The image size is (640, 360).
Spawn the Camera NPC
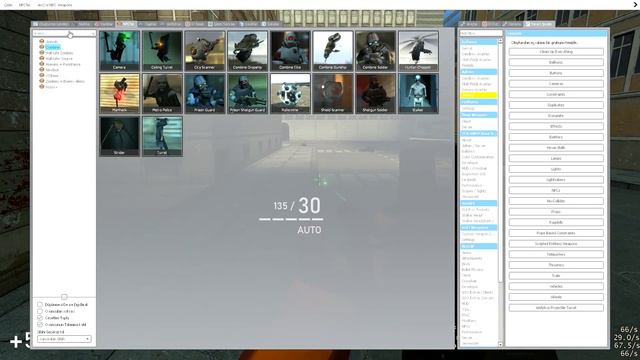pyautogui.click(x=119, y=51)
